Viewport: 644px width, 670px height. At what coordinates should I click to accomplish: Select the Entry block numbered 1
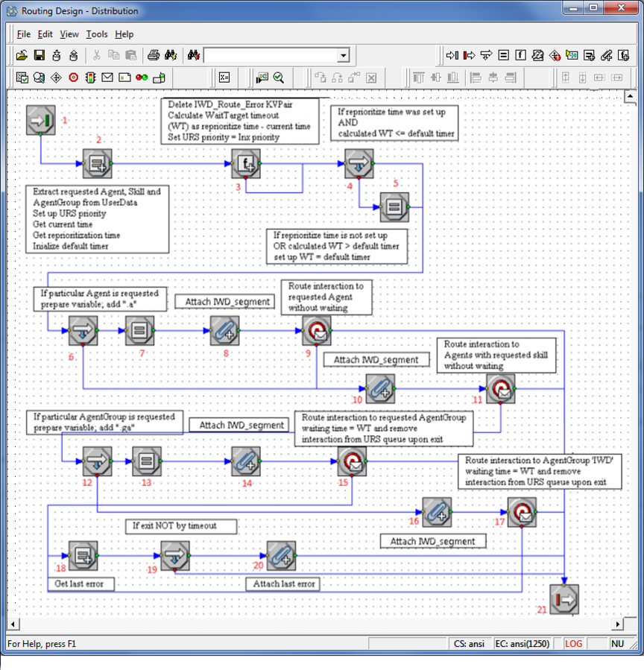coord(40,120)
